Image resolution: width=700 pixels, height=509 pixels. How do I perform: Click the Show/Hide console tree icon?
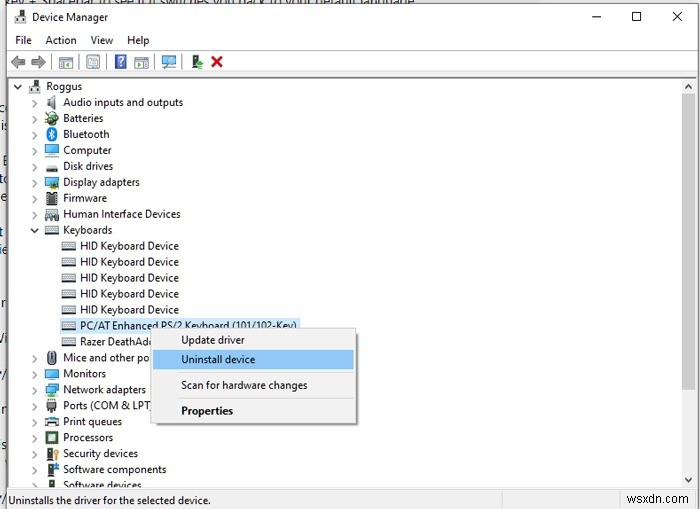(x=66, y=62)
